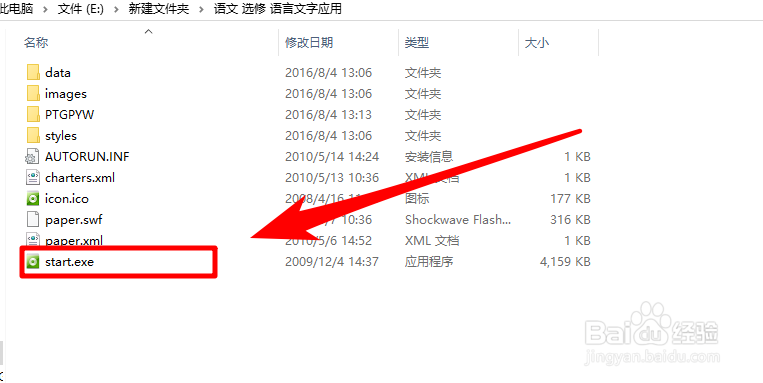Select the file name icon.ico
763x383 pixels.
(67, 199)
